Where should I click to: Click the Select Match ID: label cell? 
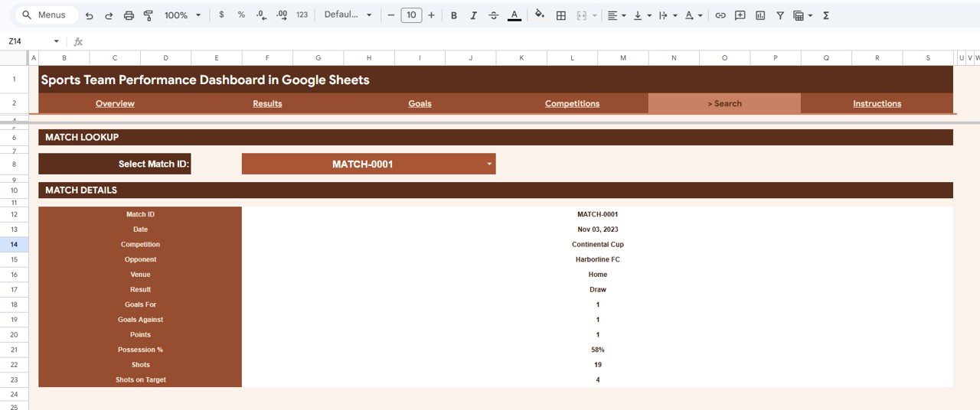(x=114, y=164)
